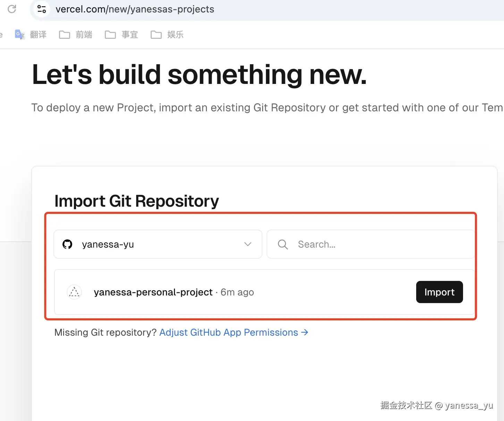This screenshot has height=421, width=504.
Task: Click the "6m ago" timestamp text
Action: [237, 292]
